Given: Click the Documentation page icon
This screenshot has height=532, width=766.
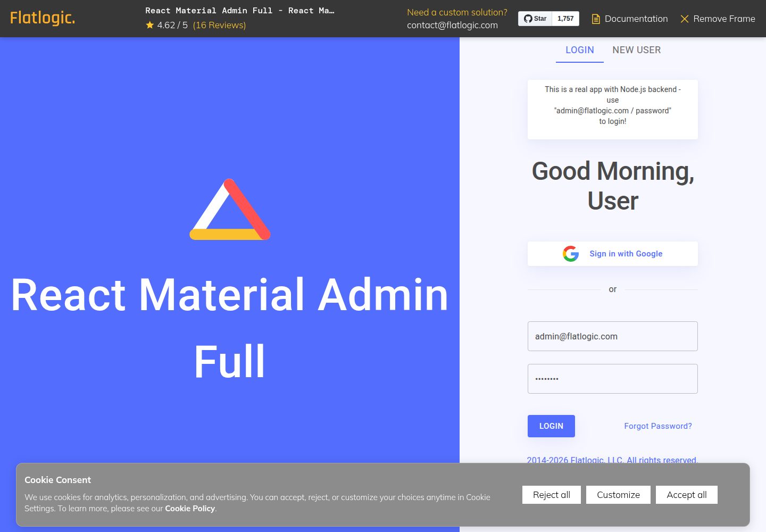Looking at the screenshot, I should click(x=596, y=19).
